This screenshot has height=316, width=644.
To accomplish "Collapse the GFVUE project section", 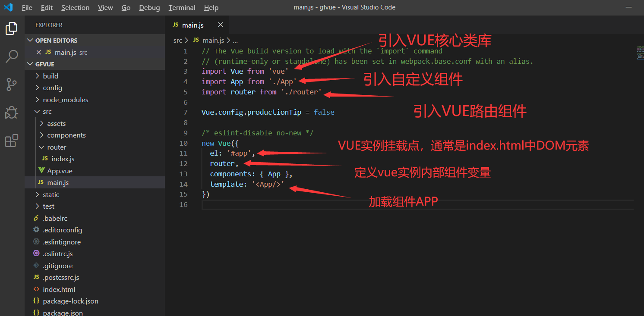I will click(95, 64).
